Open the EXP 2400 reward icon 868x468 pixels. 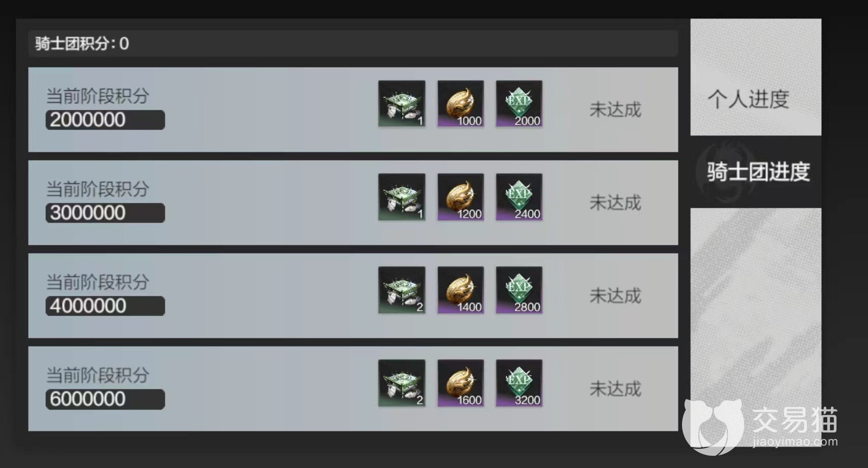519,197
